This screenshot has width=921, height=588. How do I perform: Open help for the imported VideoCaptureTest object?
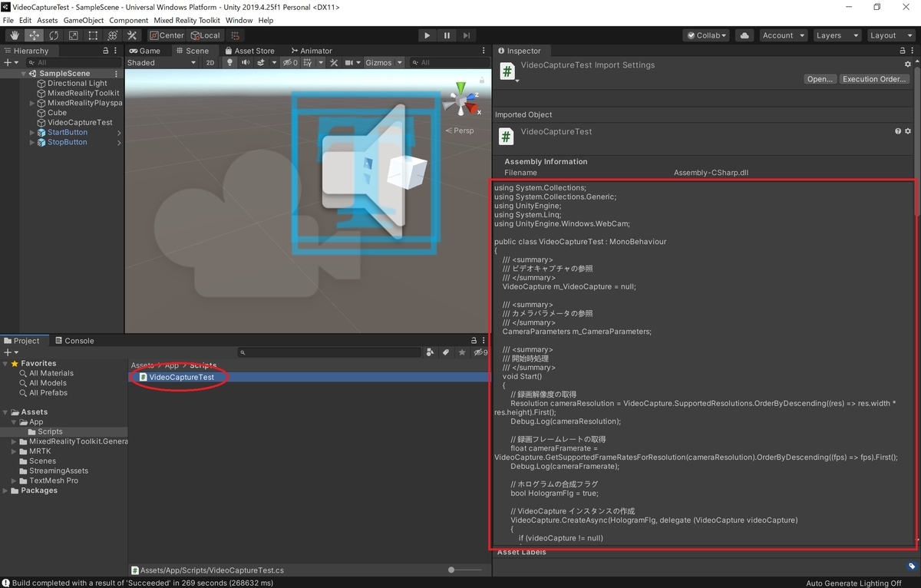click(898, 131)
